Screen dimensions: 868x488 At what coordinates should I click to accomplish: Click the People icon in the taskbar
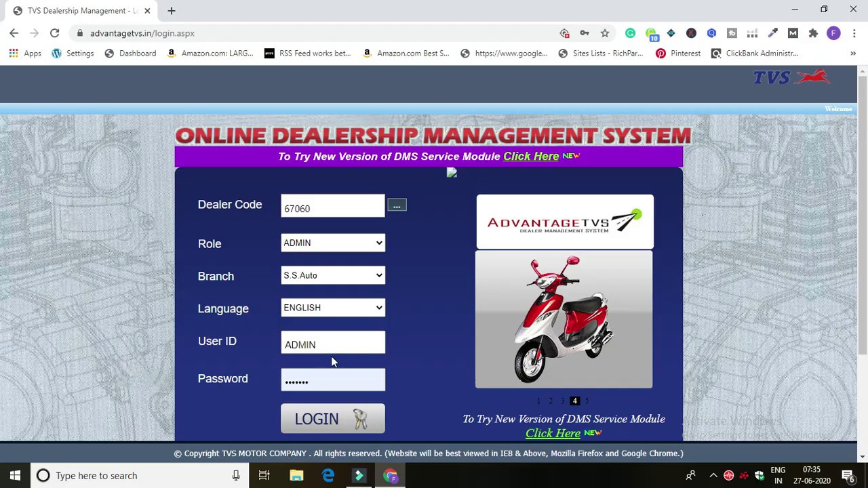pyautogui.click(x=691, y=476)
